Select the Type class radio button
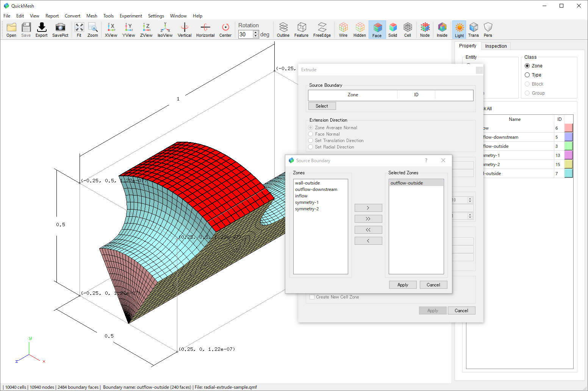The image size is (588, 391). [x=527, y=75]
